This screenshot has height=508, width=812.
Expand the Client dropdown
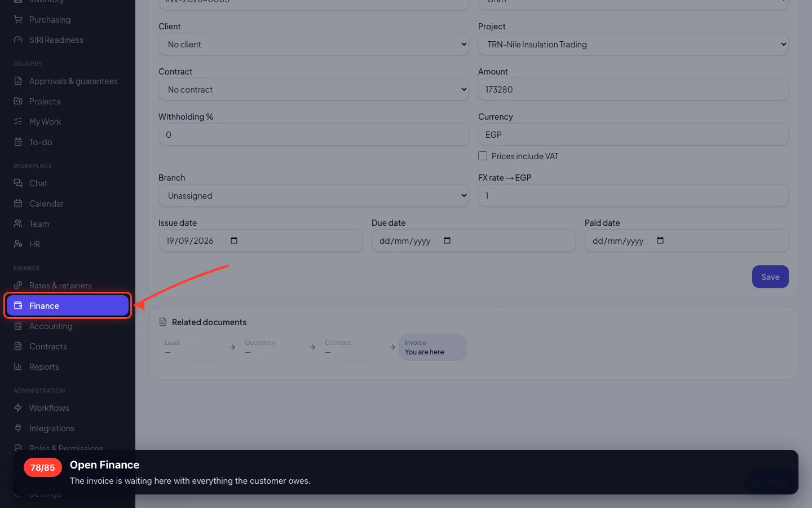314,44
